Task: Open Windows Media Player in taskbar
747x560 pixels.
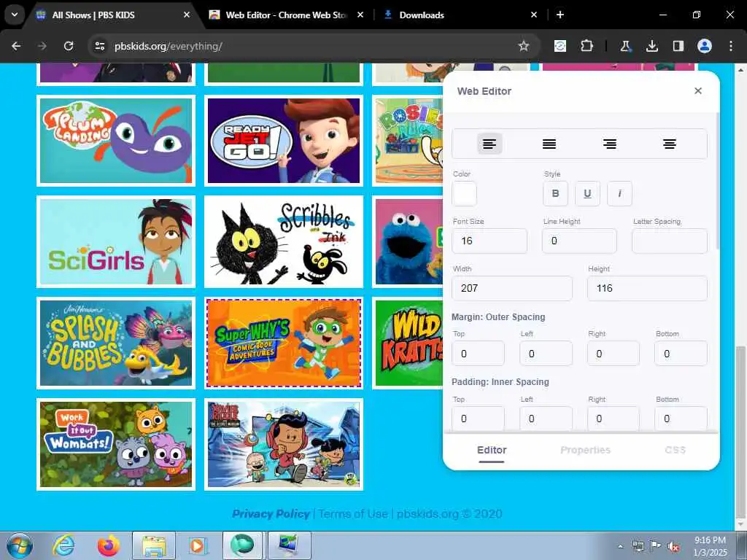Action: click(197, 545)
